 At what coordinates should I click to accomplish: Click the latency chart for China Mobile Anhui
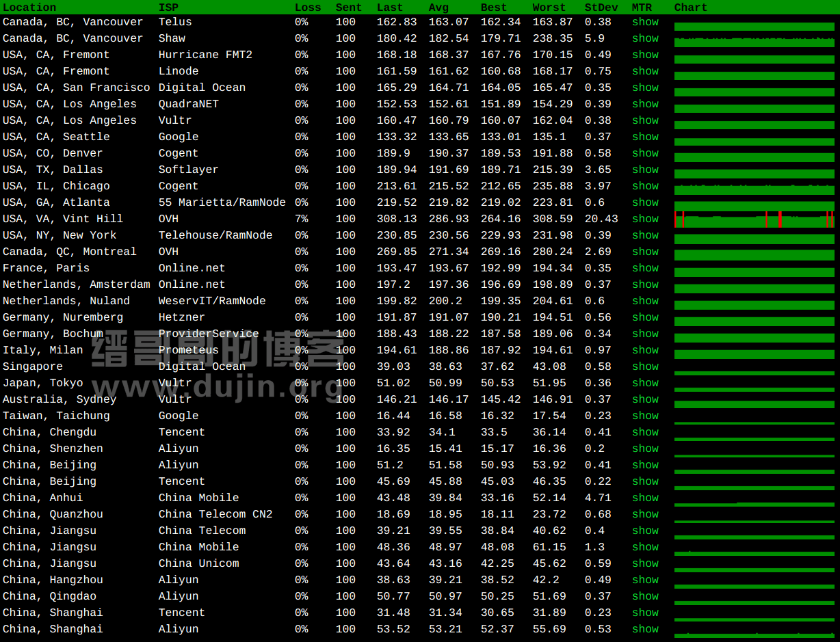pos(754,505)
